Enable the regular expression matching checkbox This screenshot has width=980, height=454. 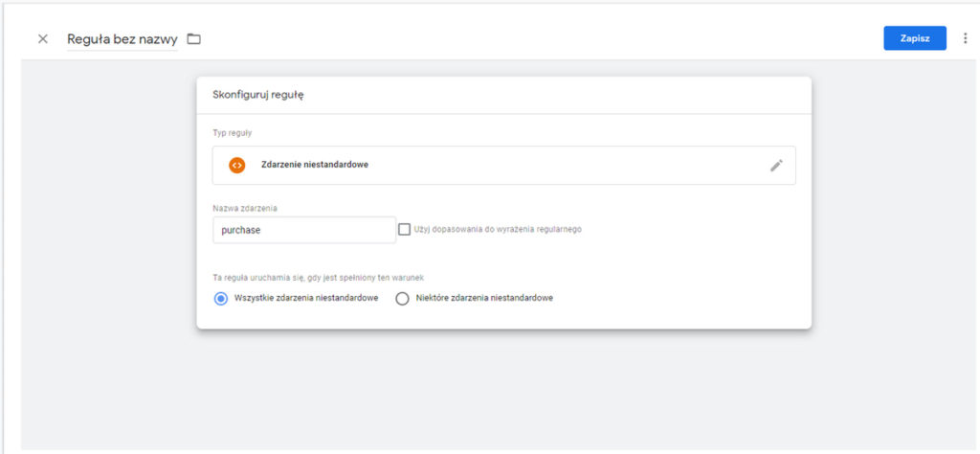click(x=405, y=230)
